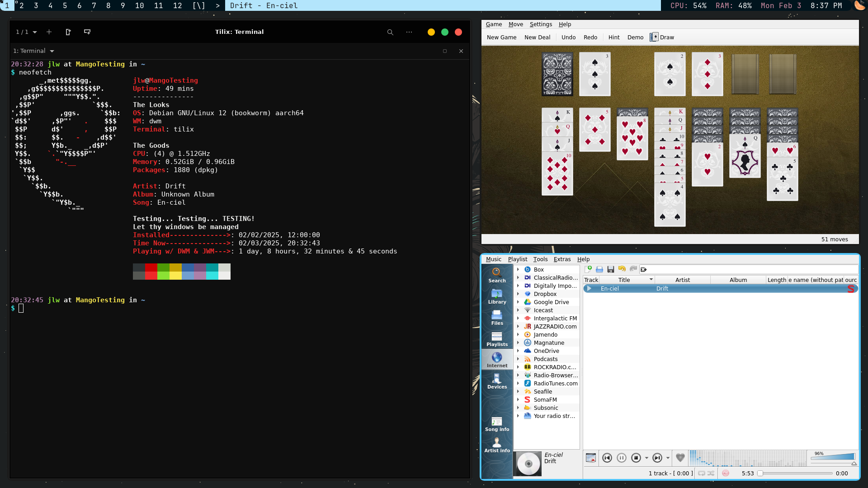Sort playlist by the Title column header
868x488 pixels.
pos(627,280)
